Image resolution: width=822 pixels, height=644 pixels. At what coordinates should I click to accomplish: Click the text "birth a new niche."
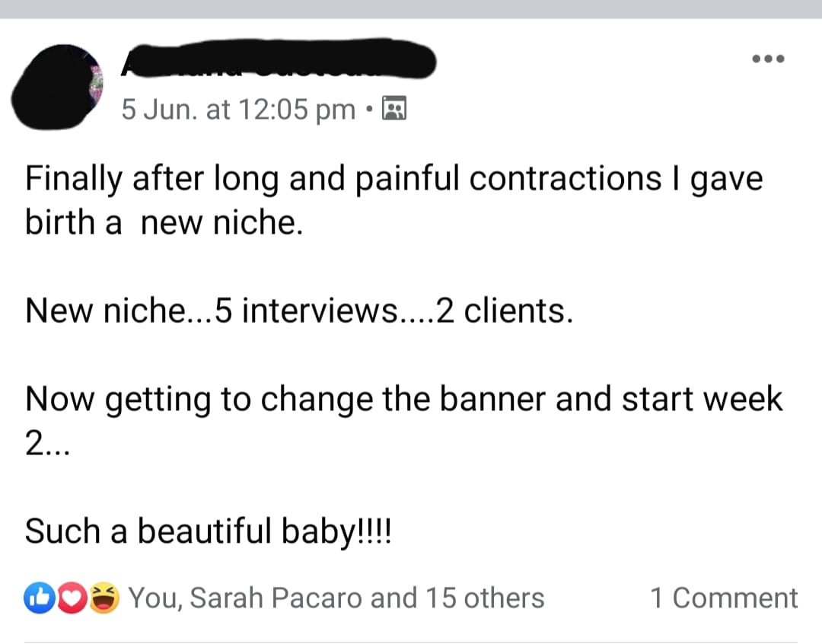click(164, 224)
